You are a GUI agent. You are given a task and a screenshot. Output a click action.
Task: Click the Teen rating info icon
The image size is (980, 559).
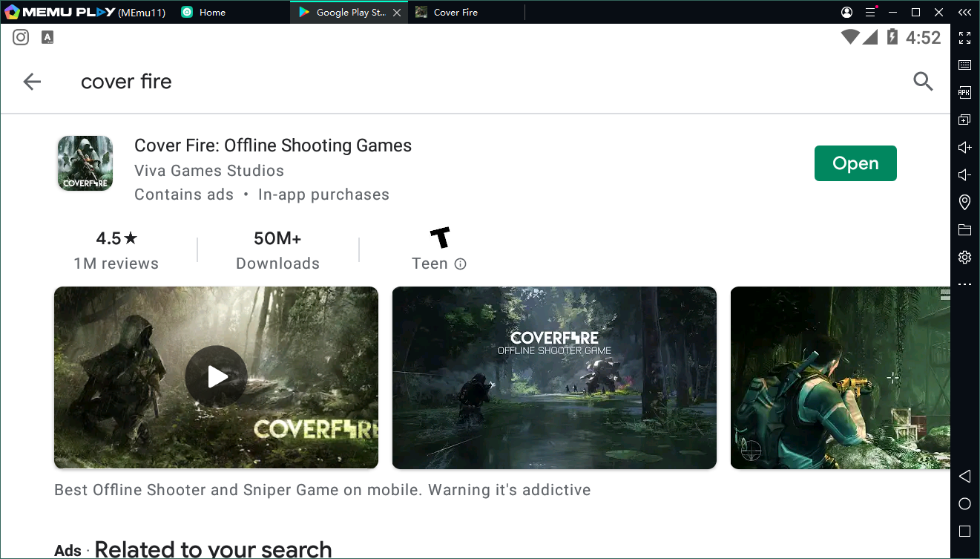tap(460, 264)
